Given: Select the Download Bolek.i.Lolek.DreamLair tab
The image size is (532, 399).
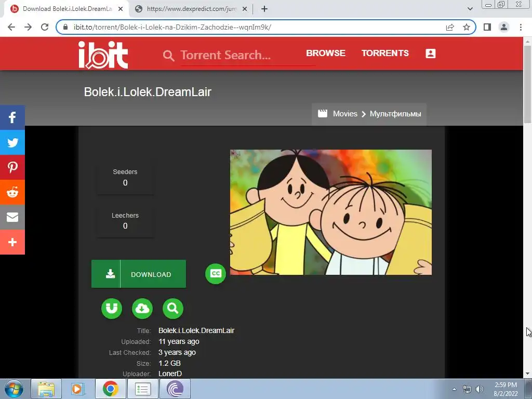Looking at the screenshot, I should (x=66, y=9).
